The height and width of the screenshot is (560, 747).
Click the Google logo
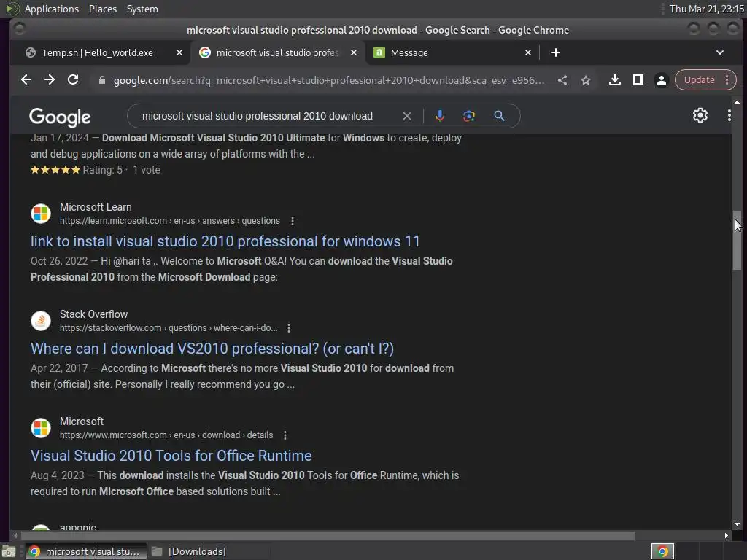pos(60,117)
